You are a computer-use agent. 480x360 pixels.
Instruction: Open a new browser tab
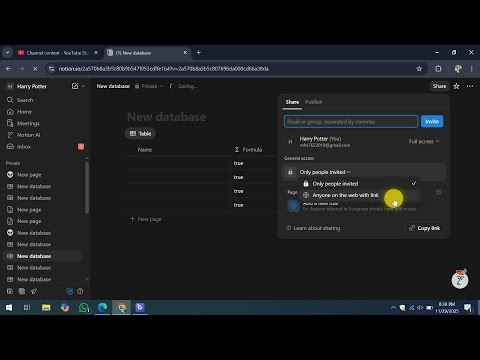pos(199,53)
